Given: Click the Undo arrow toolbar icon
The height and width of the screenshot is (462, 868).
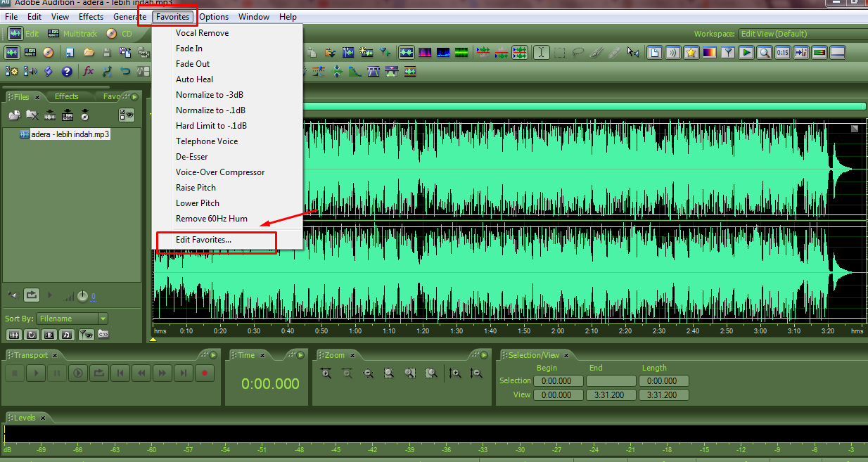Looking at the screenshot, I should 125,71.
